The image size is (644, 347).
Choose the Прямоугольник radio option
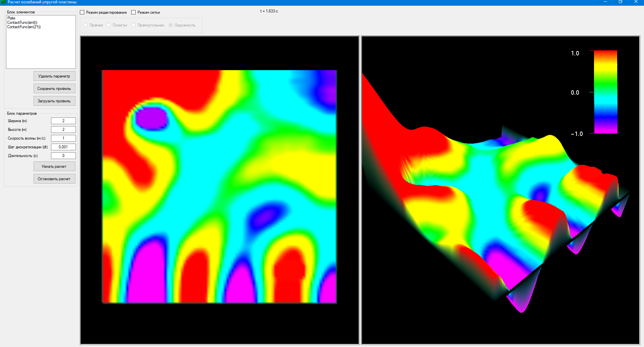[x=134, y=25]
